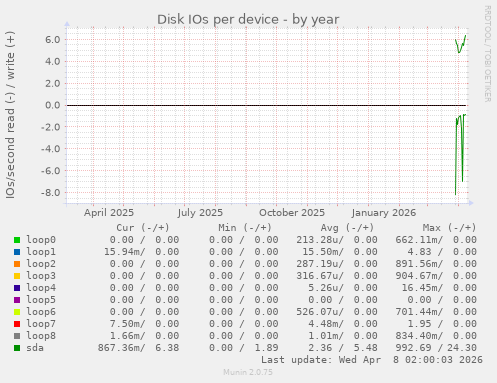The height and width of the screenshot is (383, 497).
Task: Select the loop5 legend label
Action: tap(41, 300)
